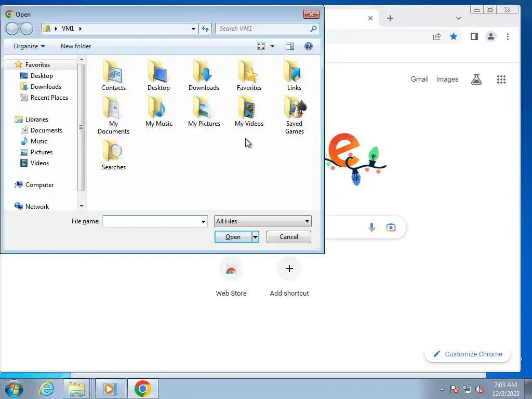Image resolution: width=532 pixels, height=399 pixels.
Task: Open the File name dropdown arrow
Action: tap(203, 221)
